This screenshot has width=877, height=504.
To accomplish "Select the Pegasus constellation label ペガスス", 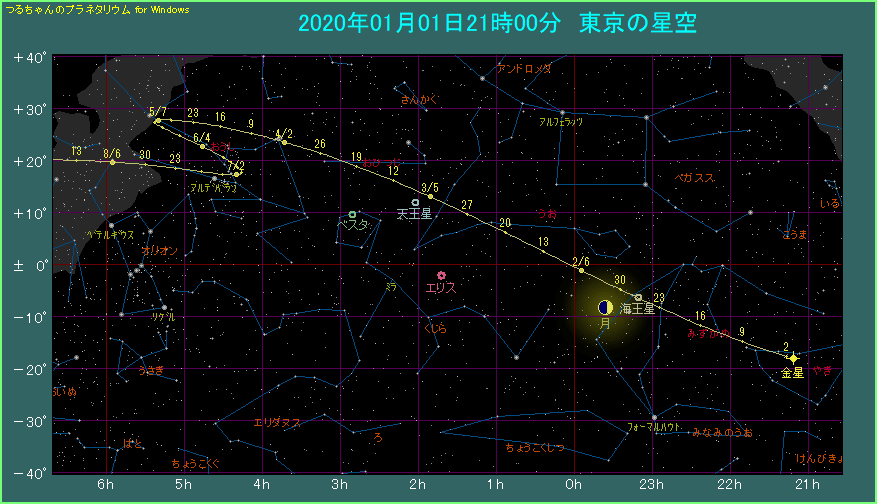I will pyautogui.click(x=694, y=177).
